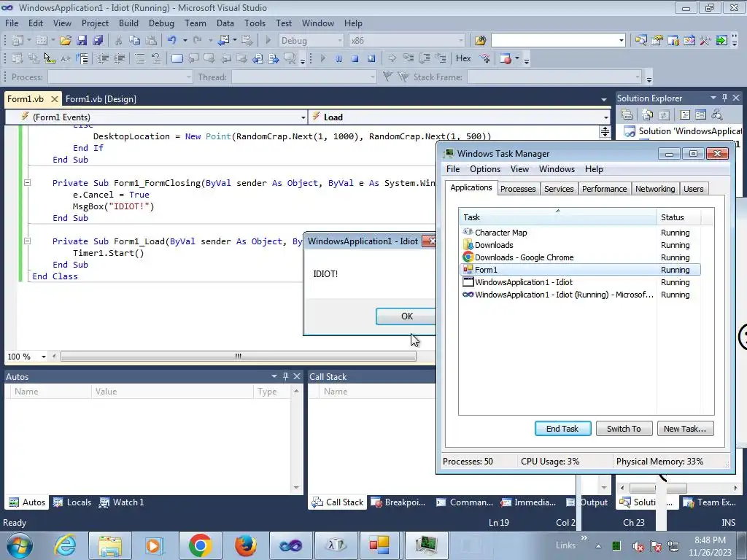Open the Find combo box dropdown arrow
The width and height of the screenshot is (747, 560).
pos(622,41)
